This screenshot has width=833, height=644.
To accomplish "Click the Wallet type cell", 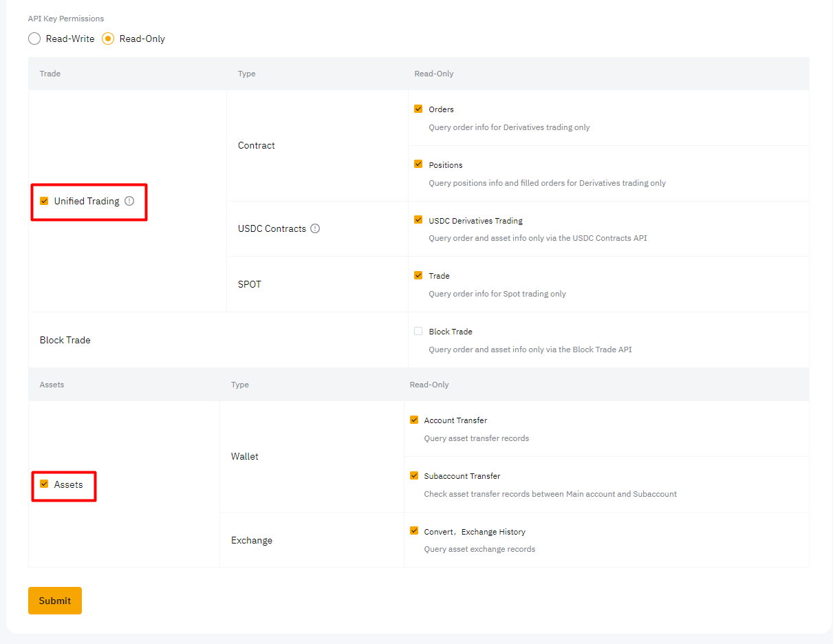I will (245, 457).
